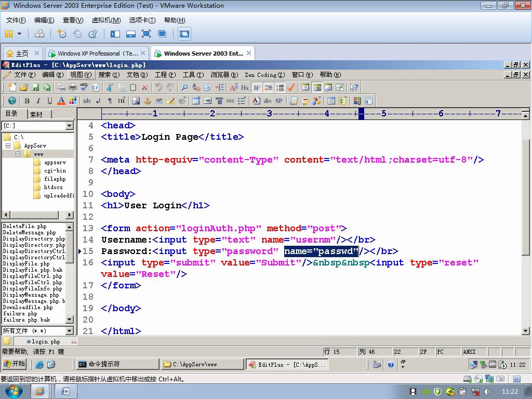532x399 pixels.
Task: Select Downloadfile.php in the file list
Action: 28,308
